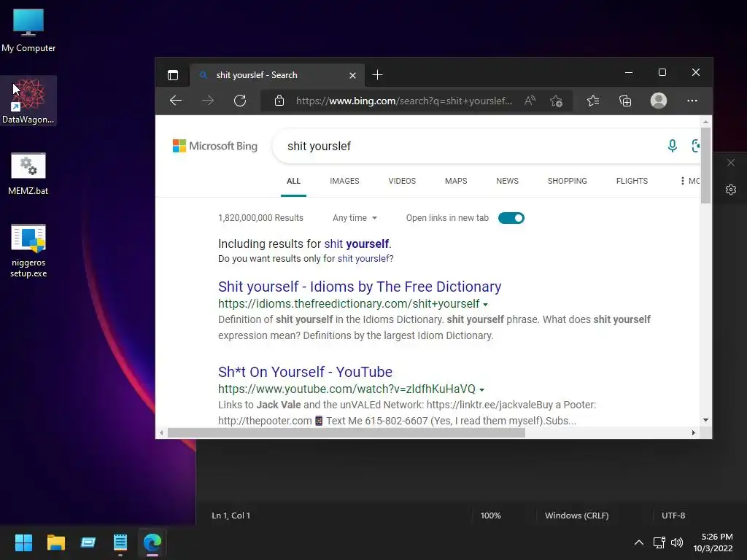Click the scroll up arrow in Edge
The height and width of the screenshot is (560, 747).
tap(705, 122)
